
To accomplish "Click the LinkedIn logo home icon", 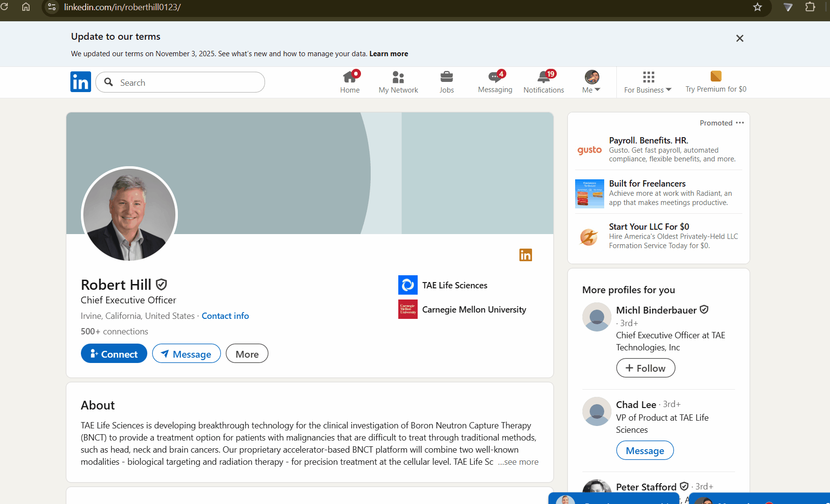I will tap(80, 82).
